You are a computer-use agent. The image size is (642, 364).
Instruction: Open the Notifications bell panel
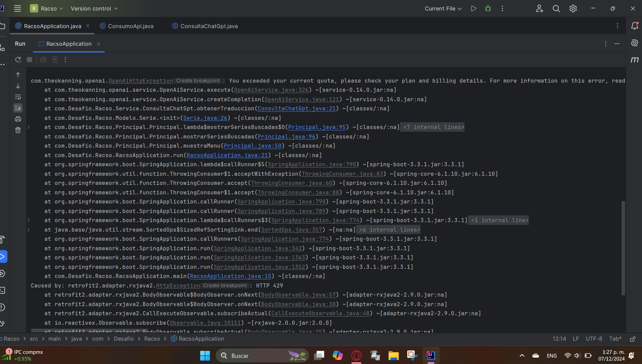(635, 26)
